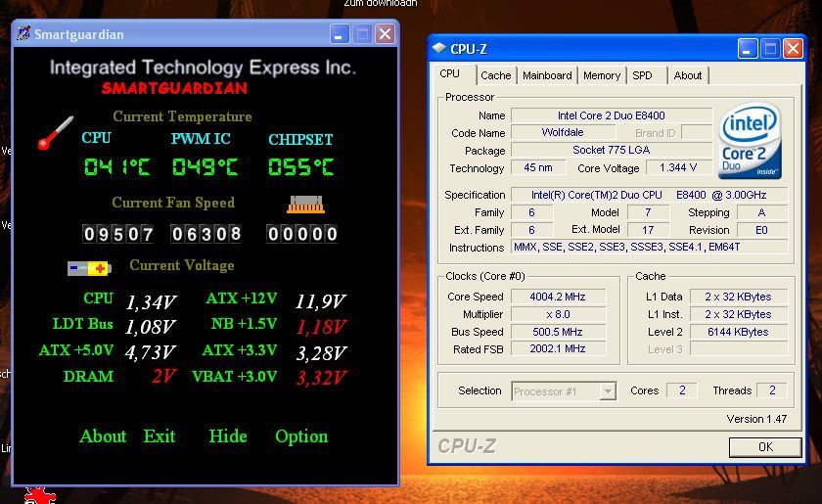Click the Model value 7
The width and height of the screenshot is (822, 504).
648,212
